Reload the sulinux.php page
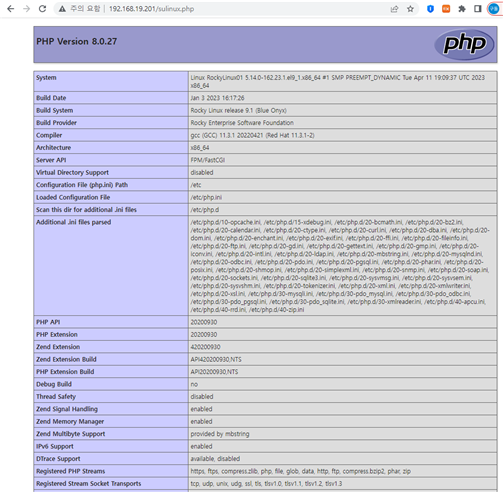Image resolution: width=503 pixels, height=492 pixels. pyautogui.click(x=42, y=9)
